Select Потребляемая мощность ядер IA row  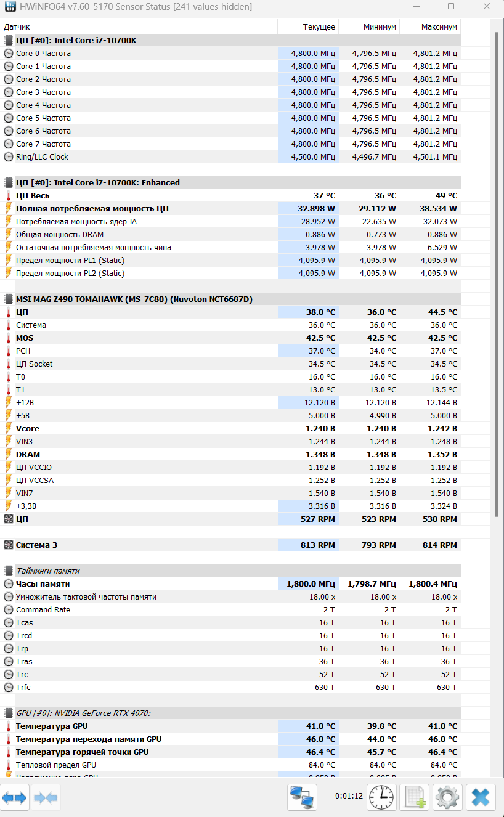(230, 222)
